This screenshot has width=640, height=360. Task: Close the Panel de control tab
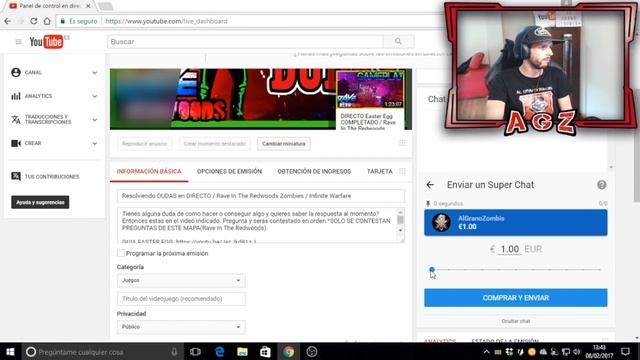tap(88, 6)
